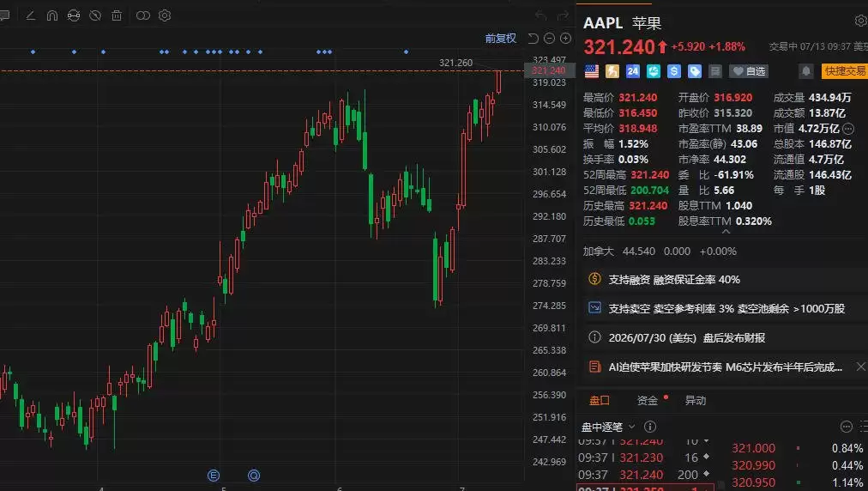Switch to the 盘口 tab
Screen dimensions: 868x491
coord(600,400)
